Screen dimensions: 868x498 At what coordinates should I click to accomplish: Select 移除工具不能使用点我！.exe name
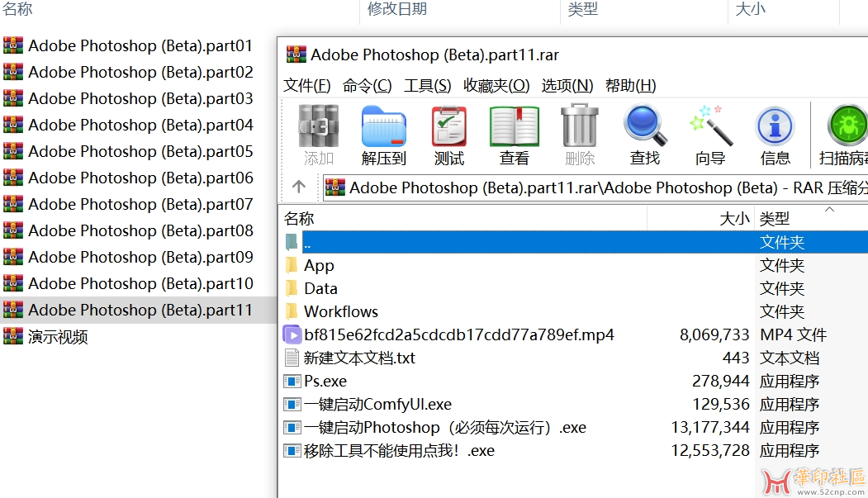point(399,451)
